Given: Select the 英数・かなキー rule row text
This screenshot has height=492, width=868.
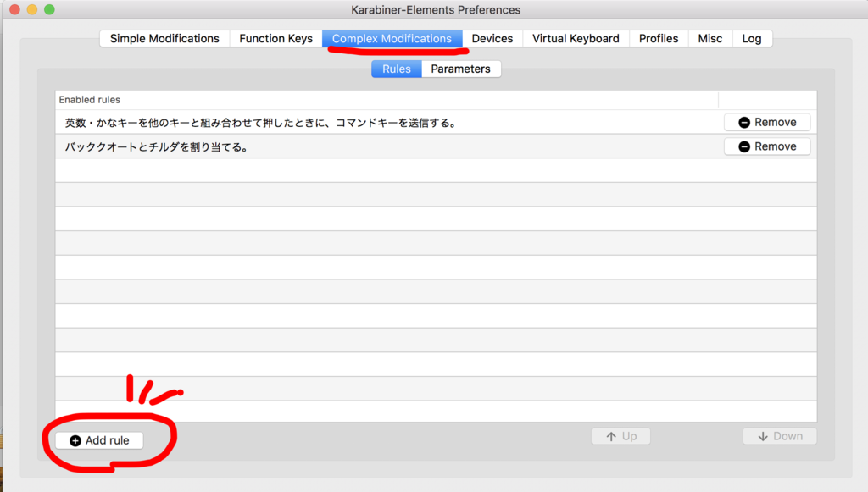Looking at the screenshot, I should [x=261, y=123].
